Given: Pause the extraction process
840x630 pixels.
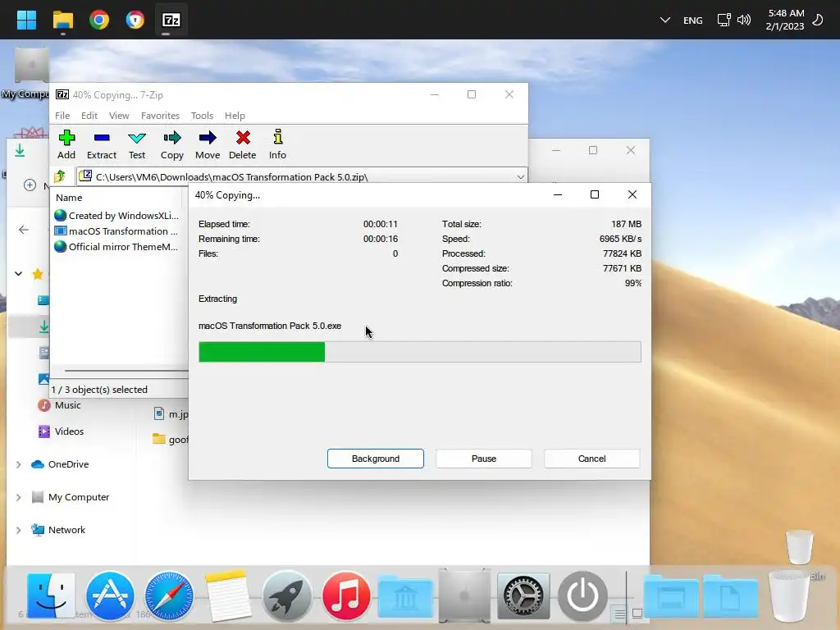Looking at the screenshot, I should click(x=484, y=459).
